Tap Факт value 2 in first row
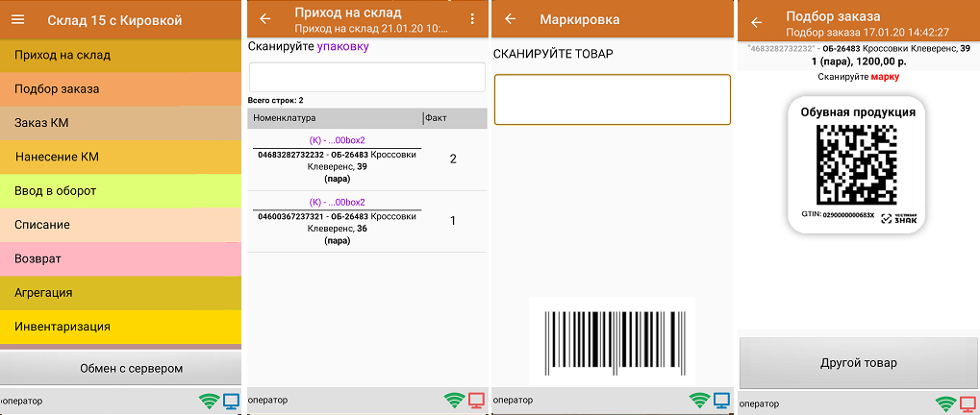The width and height of the screenshot is (980, 415). (x=453, y=159)
